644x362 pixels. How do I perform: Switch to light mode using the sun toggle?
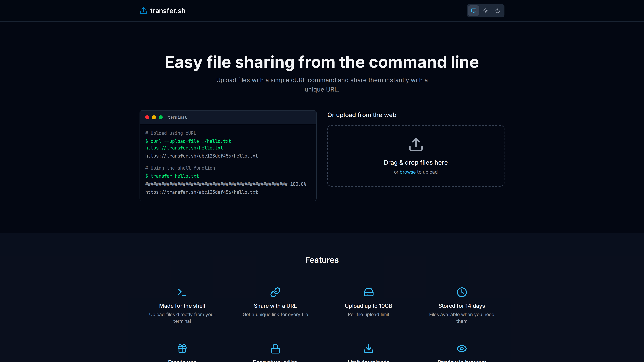tap(485, 11)
